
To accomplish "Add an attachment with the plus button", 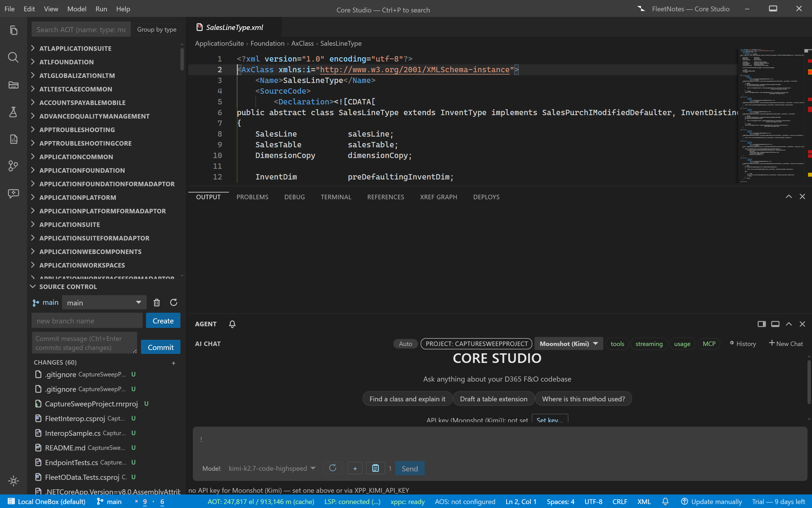I will click(x=355, y=468).
